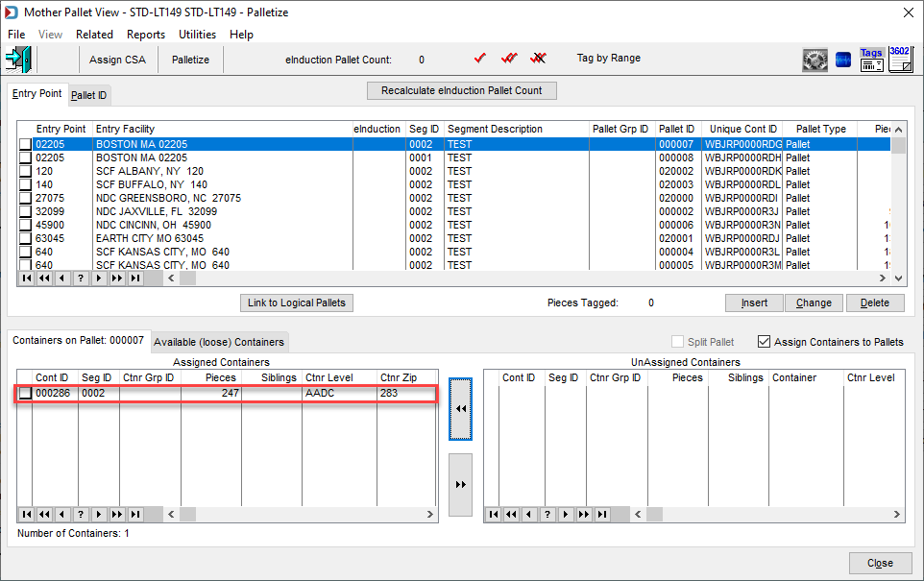
Task: Click the blue waveform icon in toolbar
Action: 843,61
